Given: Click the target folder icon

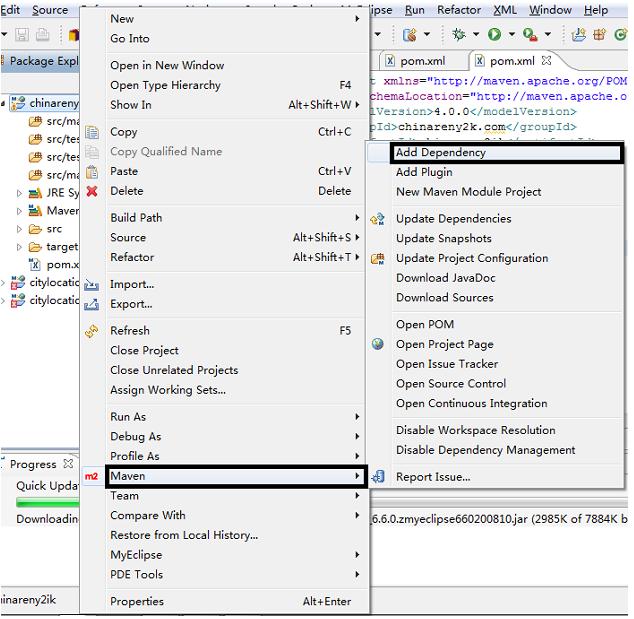Looking at the screenshot, I should pyautogui.click(x=35, y=247).
